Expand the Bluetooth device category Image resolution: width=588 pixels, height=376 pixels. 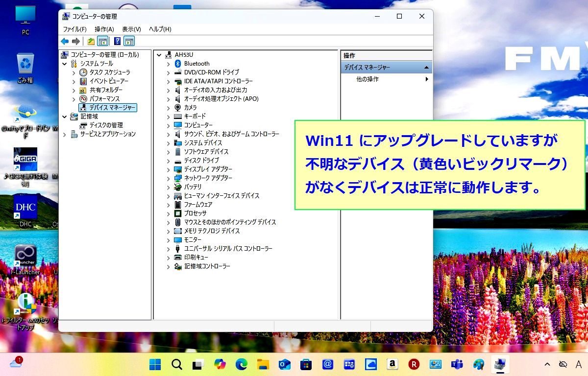(x=169, y=63)
